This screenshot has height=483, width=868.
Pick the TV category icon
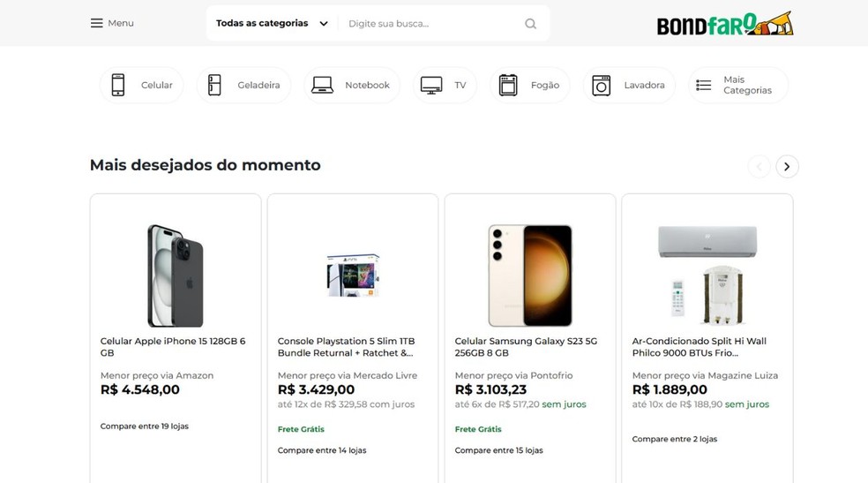431,85
